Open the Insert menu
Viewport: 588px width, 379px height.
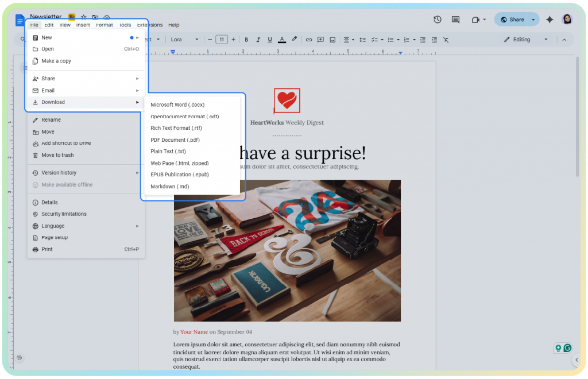tap(83, 25)
